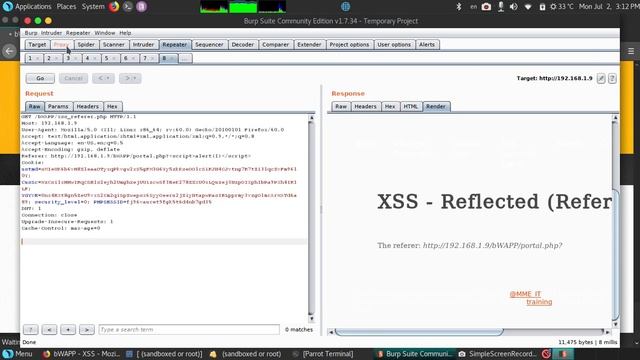Click the search help question button
This screenshot has height=360, width=640.
[x=31, y=329]
